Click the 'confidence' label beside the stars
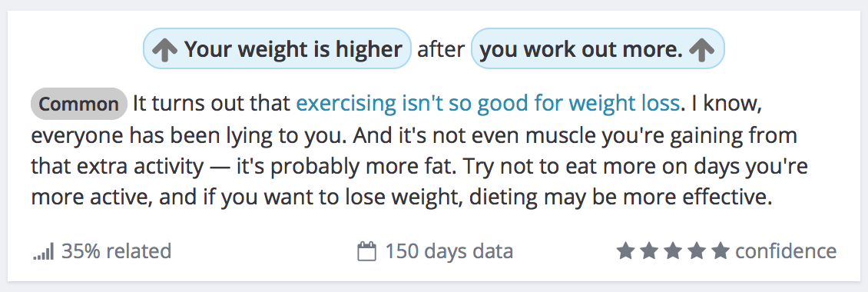The image size is (868, 292). 786,251
